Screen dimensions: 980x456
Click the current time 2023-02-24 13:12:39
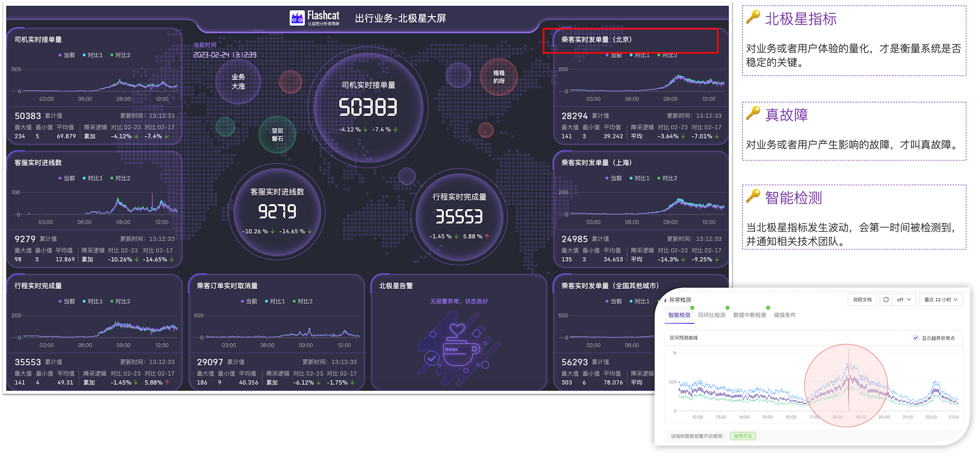coord(225,54)
